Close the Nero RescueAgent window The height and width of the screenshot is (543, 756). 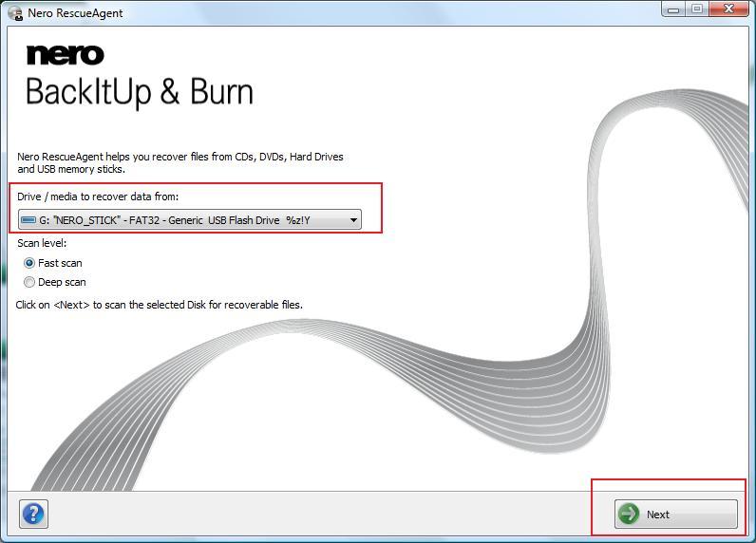tap(729, 9)
